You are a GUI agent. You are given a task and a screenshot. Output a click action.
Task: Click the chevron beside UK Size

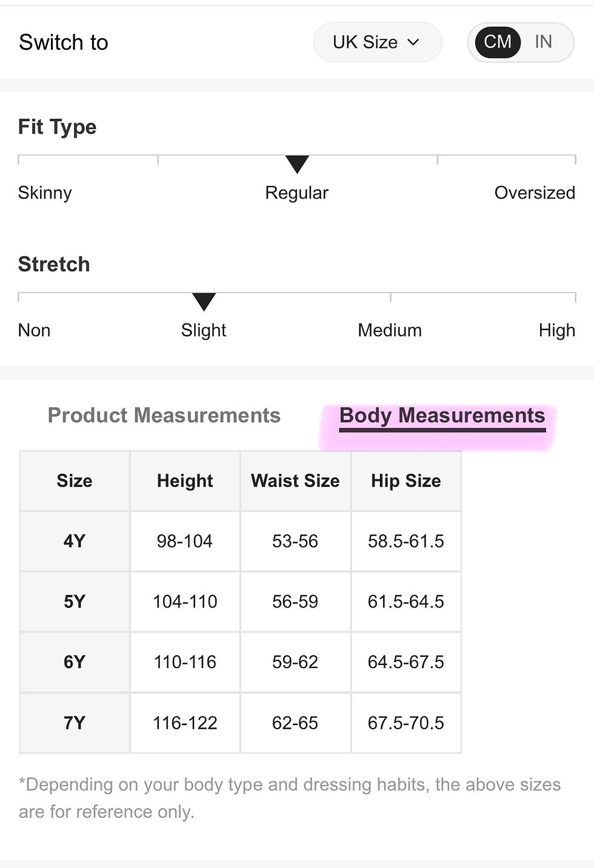pos(413,42)
